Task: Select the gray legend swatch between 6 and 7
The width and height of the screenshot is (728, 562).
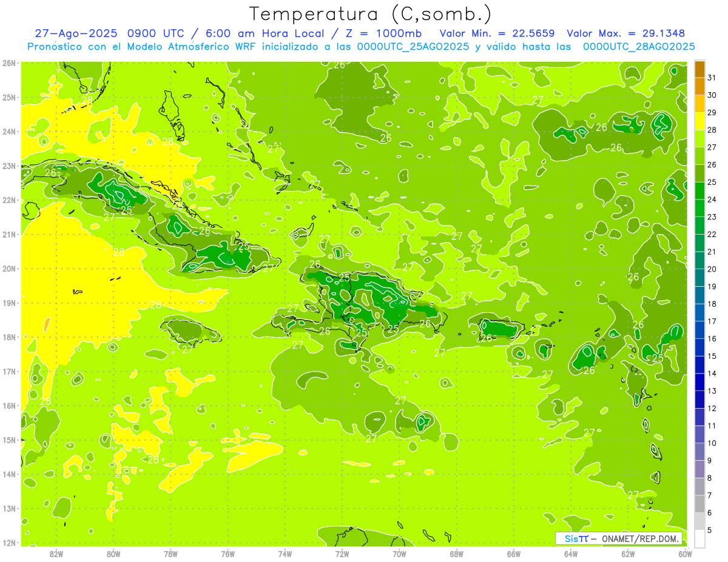Action: (700, 504)
